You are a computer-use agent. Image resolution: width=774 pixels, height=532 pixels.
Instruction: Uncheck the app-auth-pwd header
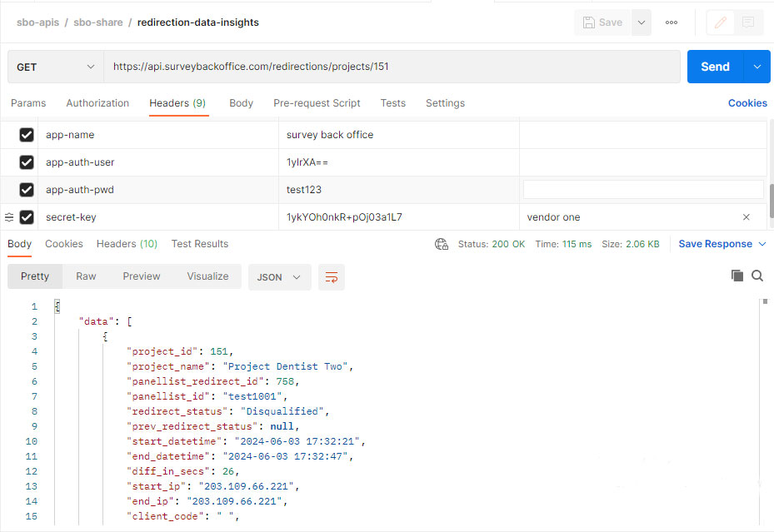tap(24, 189)
